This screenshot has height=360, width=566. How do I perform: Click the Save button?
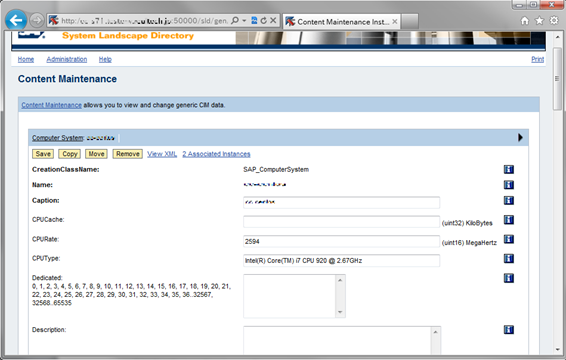(43, 154)
